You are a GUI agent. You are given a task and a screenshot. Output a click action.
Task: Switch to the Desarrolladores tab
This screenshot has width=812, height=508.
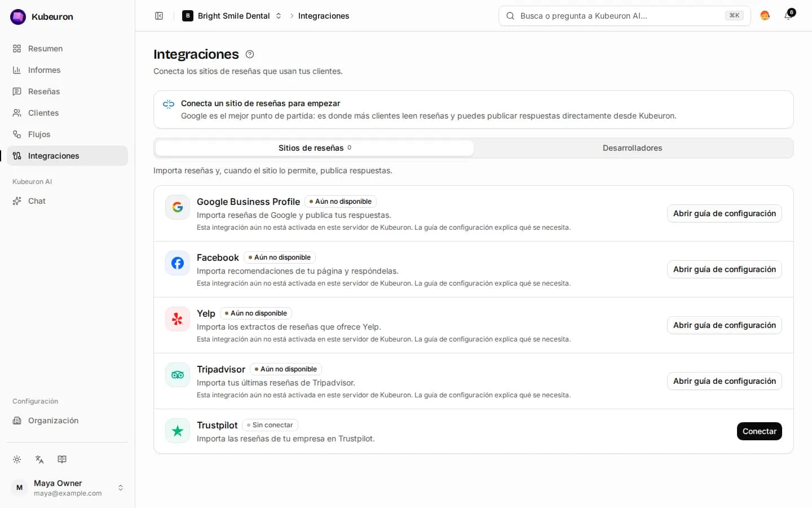[633, 148]
